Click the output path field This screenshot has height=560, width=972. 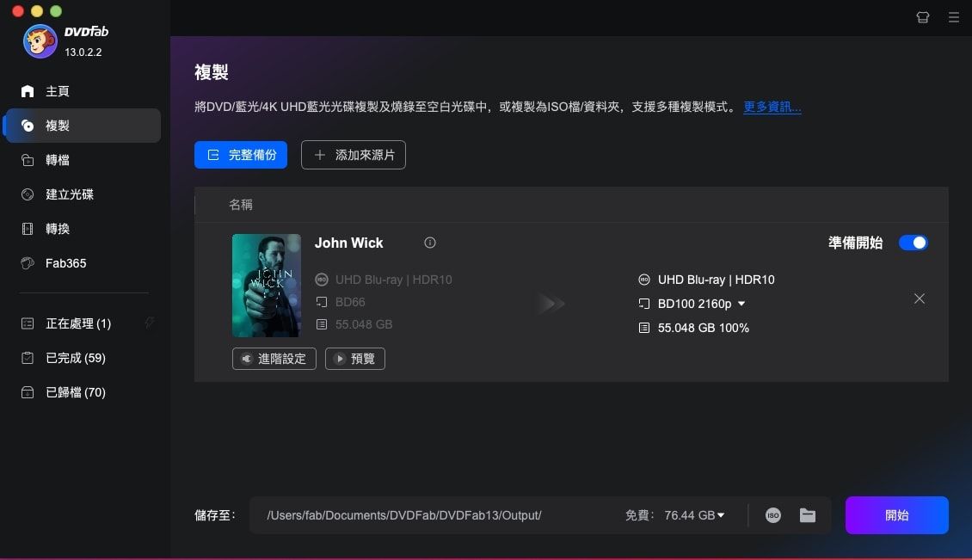(x=403, y=515)
